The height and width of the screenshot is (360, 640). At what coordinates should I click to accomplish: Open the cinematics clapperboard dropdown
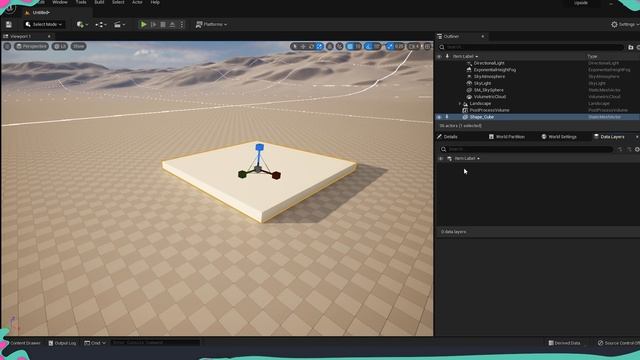click(119, 24)
